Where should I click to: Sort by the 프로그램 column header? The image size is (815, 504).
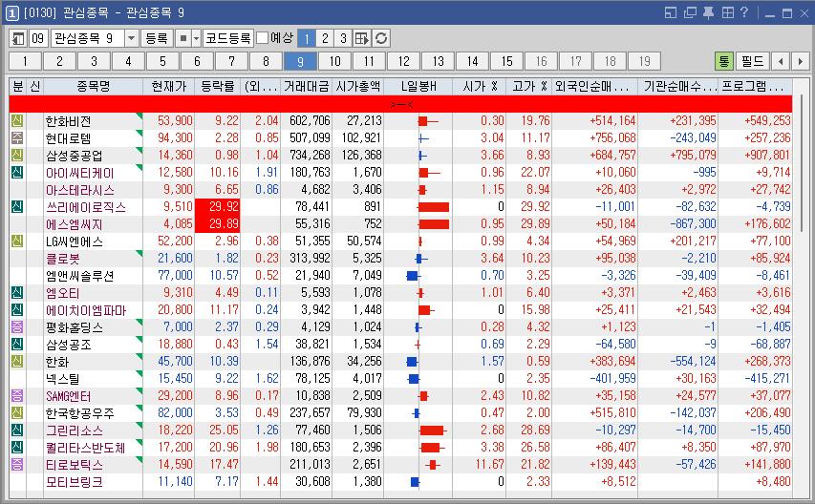coord(755,86)
